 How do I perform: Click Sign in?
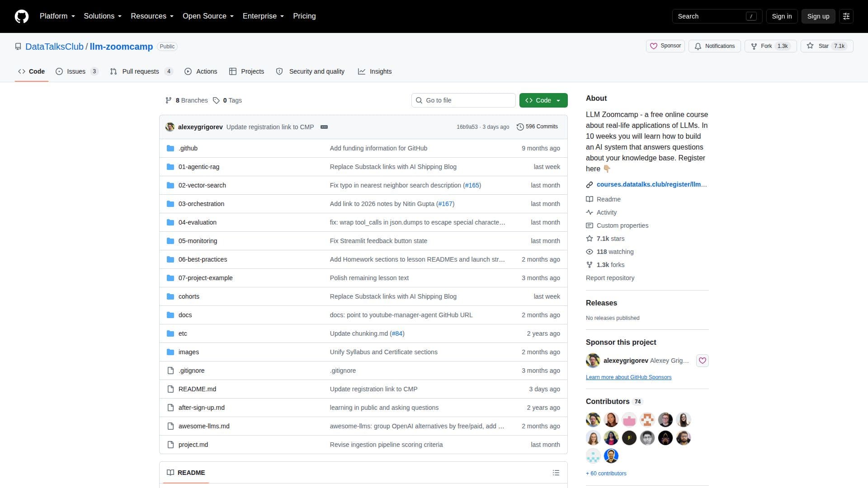[782, 16]
